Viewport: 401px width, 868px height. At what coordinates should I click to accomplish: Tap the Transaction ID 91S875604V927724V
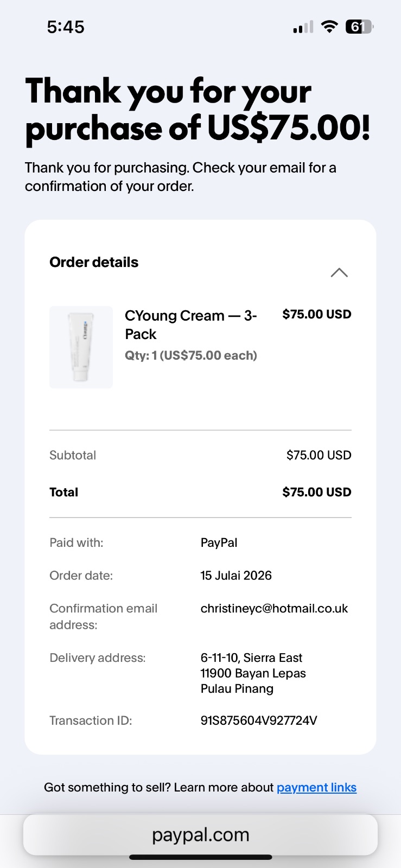click(259, 720)
